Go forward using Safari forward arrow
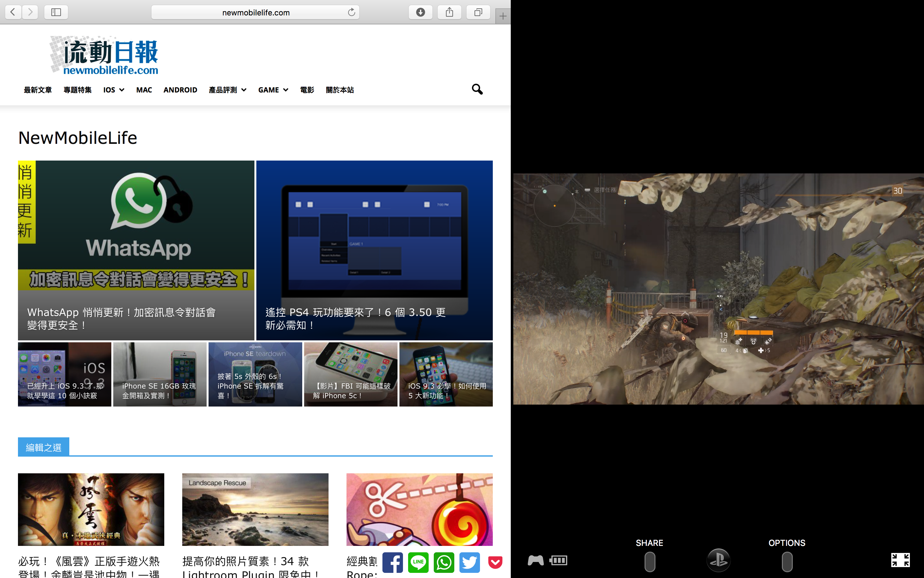 click(30, 12)
